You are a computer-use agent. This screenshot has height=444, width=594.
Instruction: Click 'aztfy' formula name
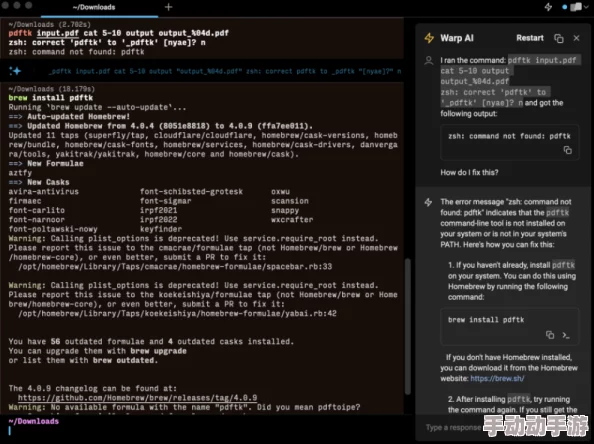[20, 173]
